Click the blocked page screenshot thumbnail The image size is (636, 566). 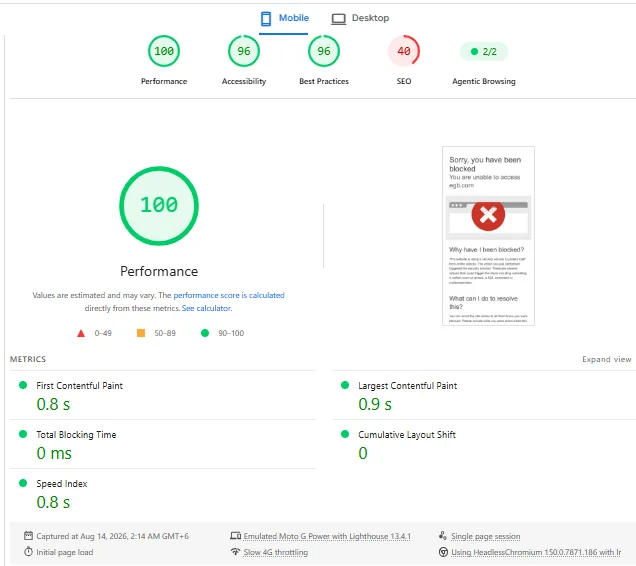[488, 236]
